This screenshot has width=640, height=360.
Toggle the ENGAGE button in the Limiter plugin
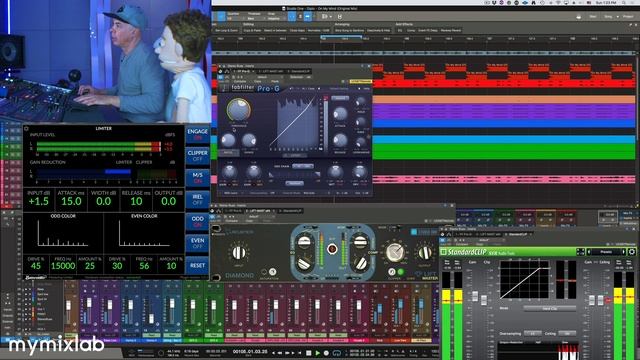pyautogui.click(x=198, y=134)
